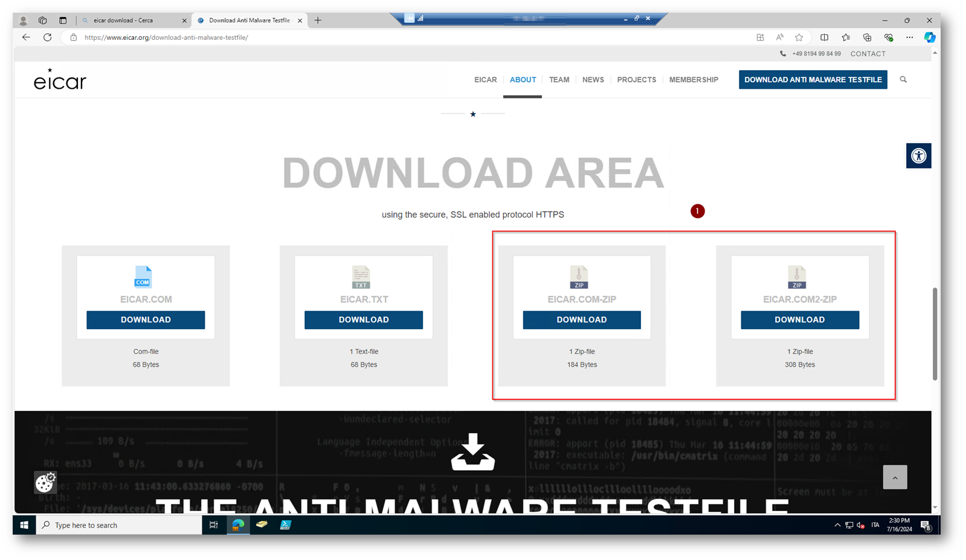Image resolution: width=966 pixels, height=560 pixels.
Task: Reload the page with the refresh icon
Action: click(48, 37)
